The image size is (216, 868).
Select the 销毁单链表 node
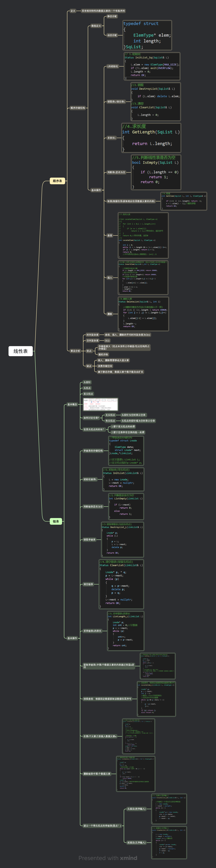pyautogui.click(x=90, y=539)
